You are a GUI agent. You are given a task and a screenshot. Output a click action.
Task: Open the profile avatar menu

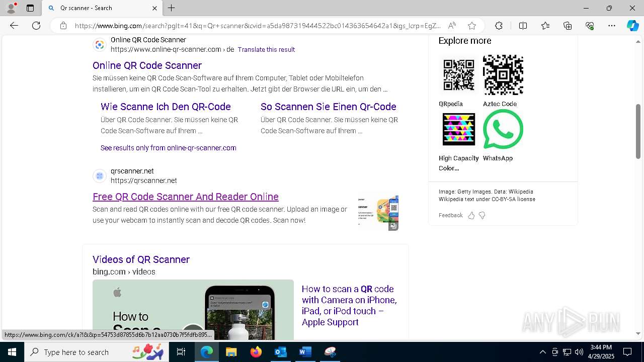click(11, 8)
